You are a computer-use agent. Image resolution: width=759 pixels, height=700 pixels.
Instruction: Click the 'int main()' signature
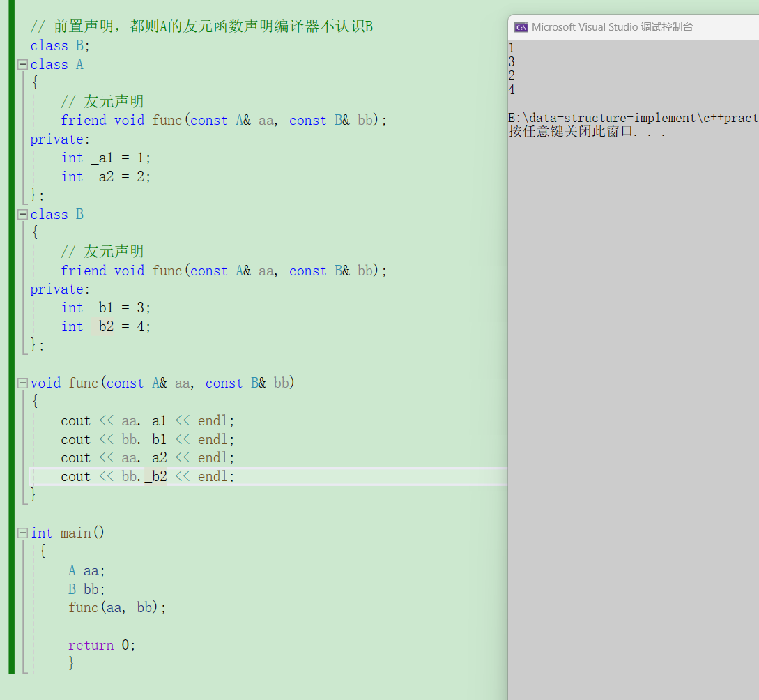68,533
